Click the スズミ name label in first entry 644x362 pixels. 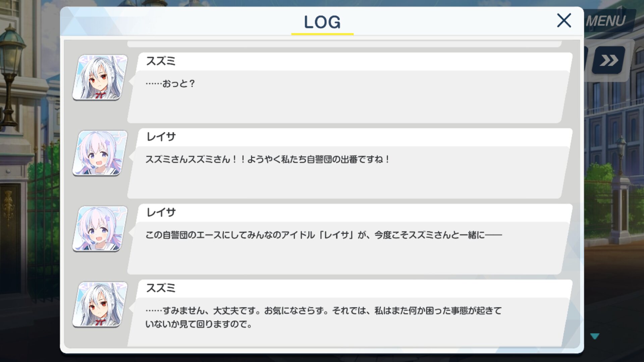coord(161,61)
